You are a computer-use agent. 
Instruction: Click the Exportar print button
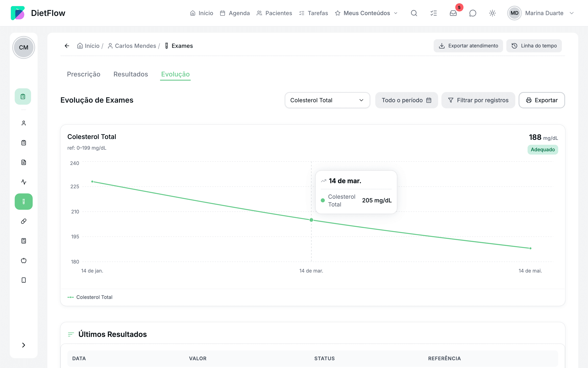(542, 100)
